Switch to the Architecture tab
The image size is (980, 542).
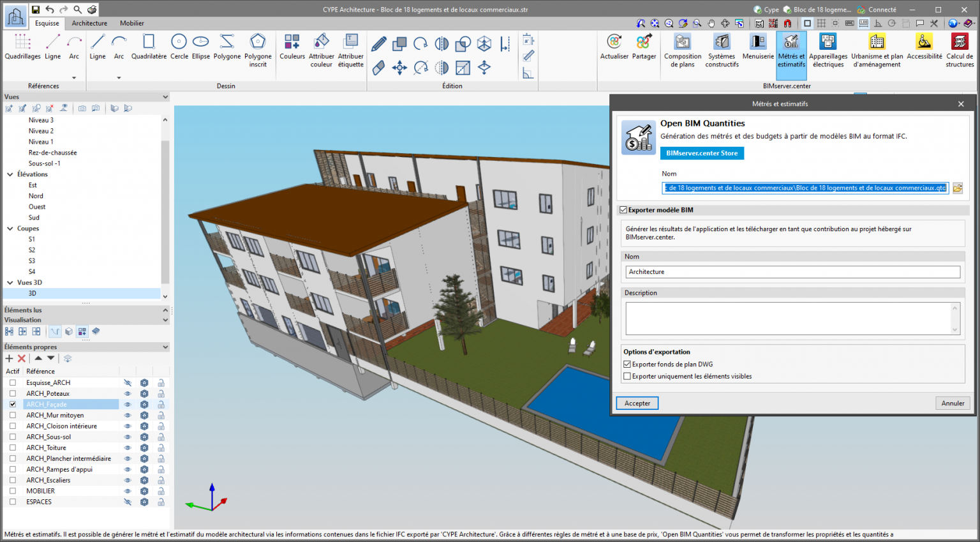89,23
